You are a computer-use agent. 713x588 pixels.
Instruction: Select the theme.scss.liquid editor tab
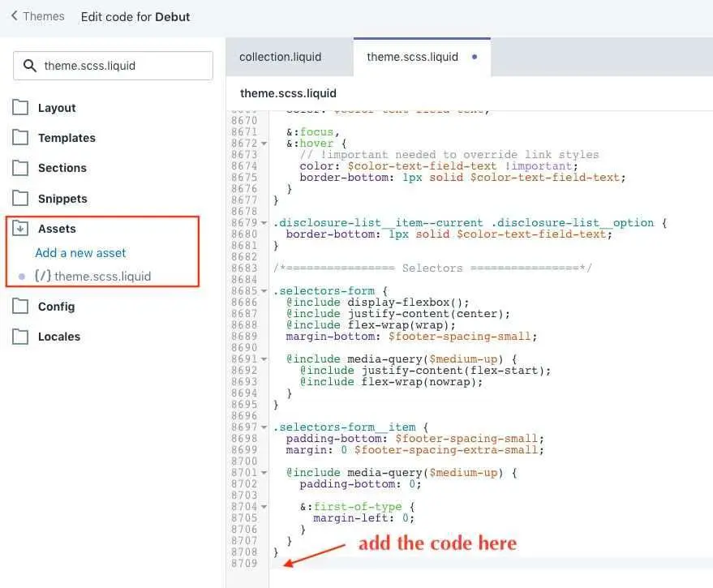click(x=412, y=57)
